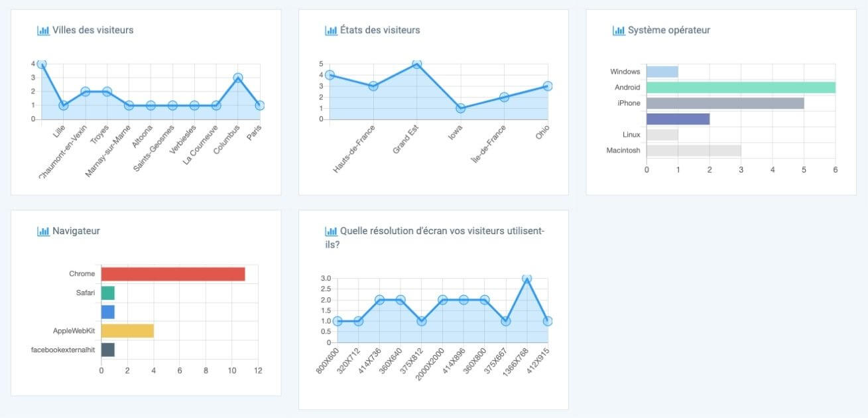This screenshot has height=418, width=868.
Task: Click the Hauts-de-France data point
Action: (373, 86)
